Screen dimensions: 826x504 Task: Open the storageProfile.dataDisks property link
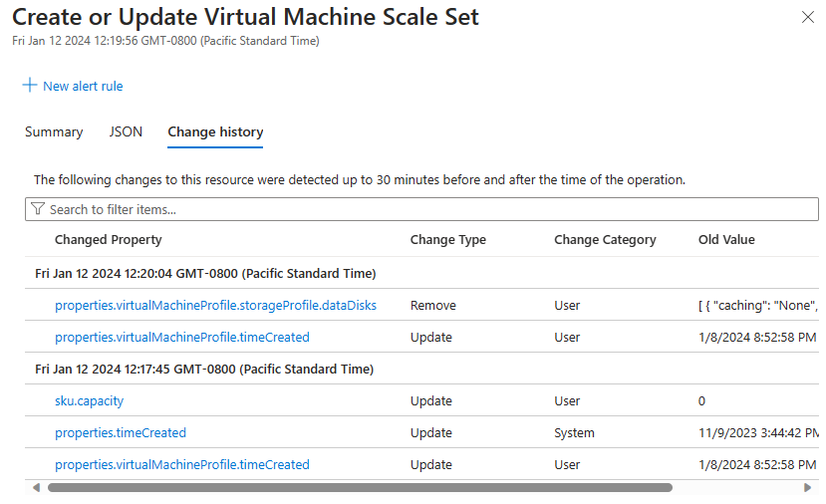click(x=215, y=305)
